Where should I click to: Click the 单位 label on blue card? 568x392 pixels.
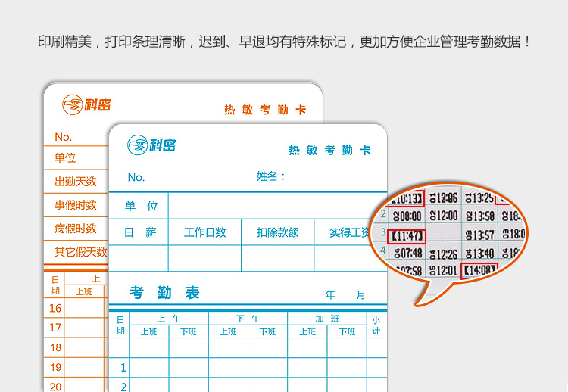click(141, 206)
